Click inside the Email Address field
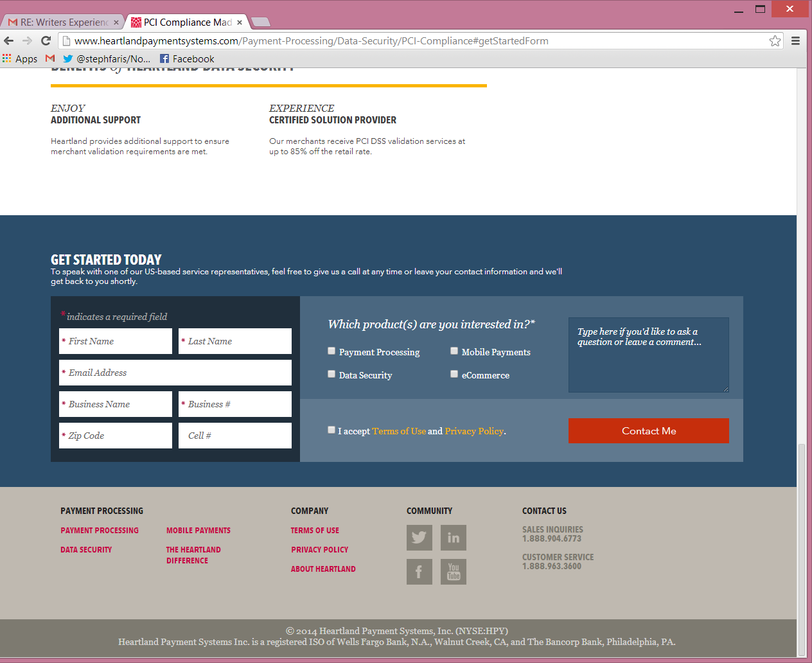 (x=175, y=373)
